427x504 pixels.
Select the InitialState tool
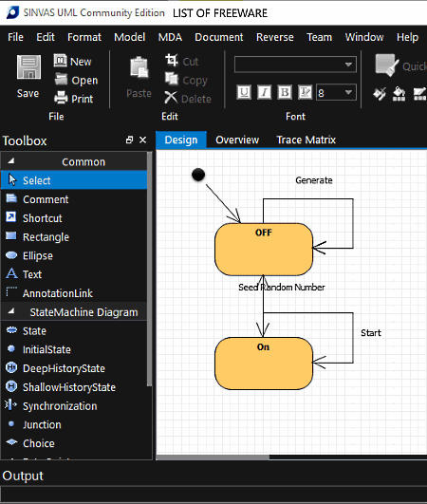pyautogui.click(x=38, y=349)
